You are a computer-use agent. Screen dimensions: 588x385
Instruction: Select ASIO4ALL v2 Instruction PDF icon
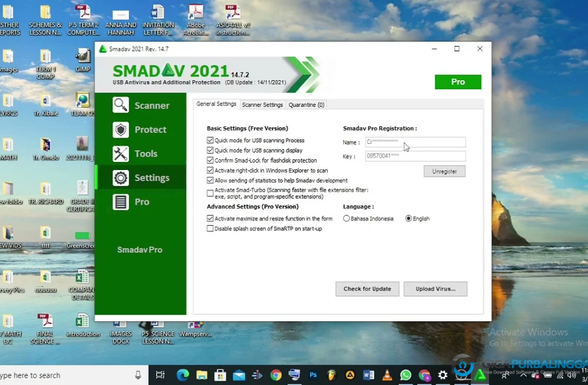pos(233,19)
